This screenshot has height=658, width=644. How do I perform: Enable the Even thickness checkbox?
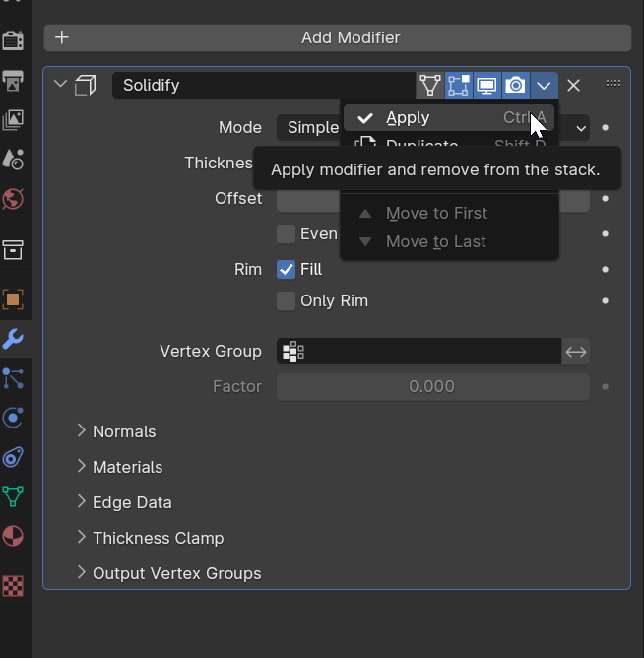(286, 233)
